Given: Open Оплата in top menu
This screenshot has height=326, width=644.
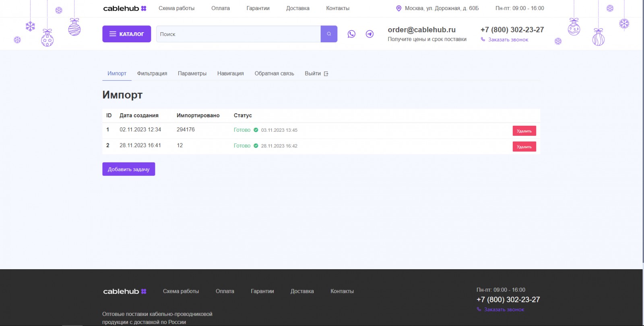Looking at the screenshot, I should pyautogui.click(x=221, y=8).
